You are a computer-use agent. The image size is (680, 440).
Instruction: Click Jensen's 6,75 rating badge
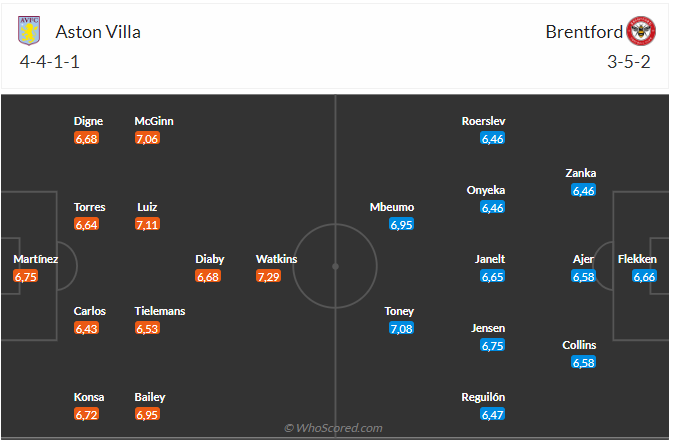coord(493,345)
